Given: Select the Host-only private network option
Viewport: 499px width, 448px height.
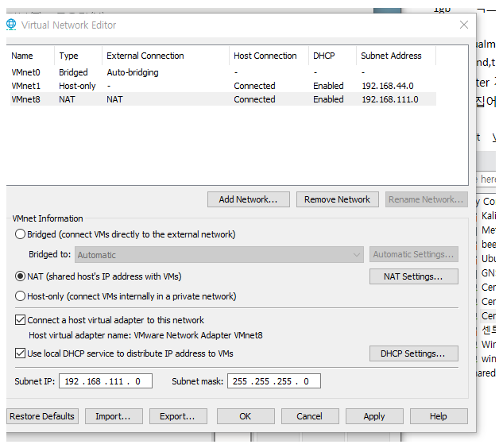Looking at the screenshot, I should 20,296.
